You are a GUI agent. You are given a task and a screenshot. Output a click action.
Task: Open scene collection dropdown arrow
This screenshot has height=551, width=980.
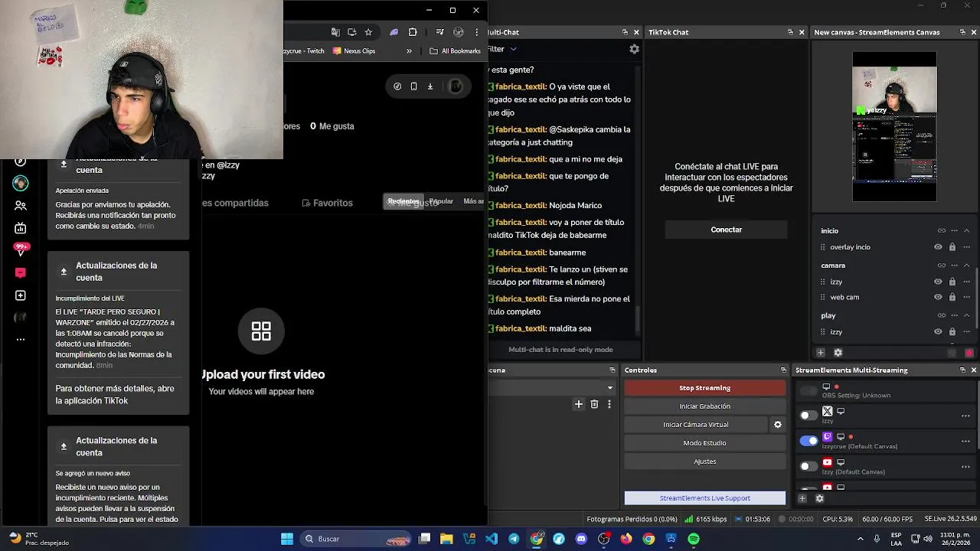610,388
